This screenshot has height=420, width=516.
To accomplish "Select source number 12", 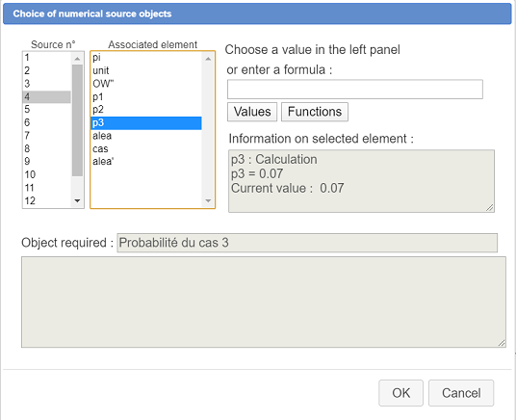I will (47, 201).
